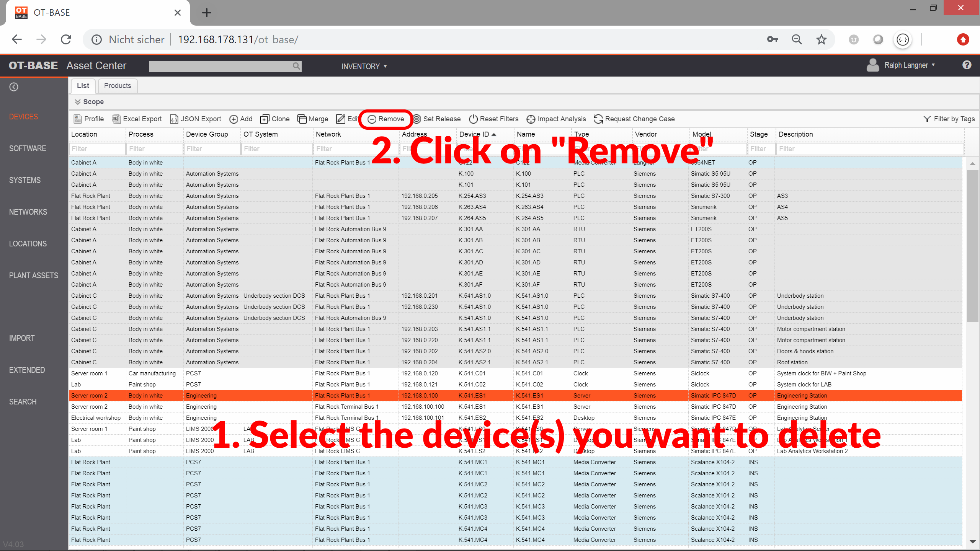Select the highlighted 192.168.0.100 row
This screenshot has height=551, width=980.
515,396
